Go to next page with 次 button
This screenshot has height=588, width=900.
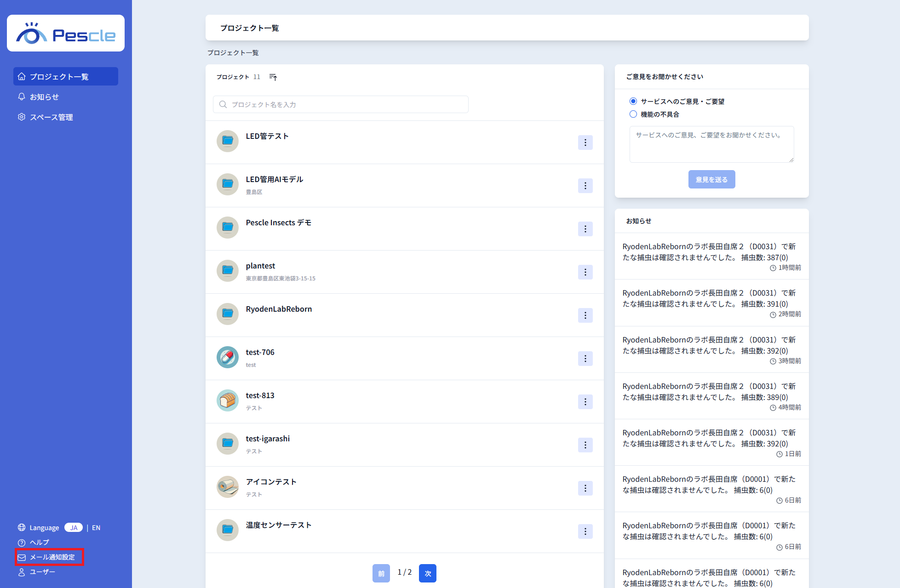coord(427,573)
